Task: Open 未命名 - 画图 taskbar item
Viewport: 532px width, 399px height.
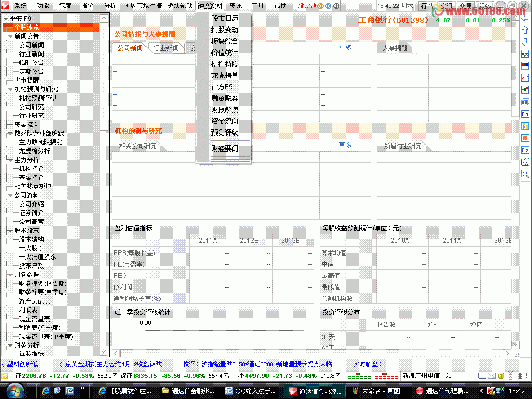Action: click(377, 391)
